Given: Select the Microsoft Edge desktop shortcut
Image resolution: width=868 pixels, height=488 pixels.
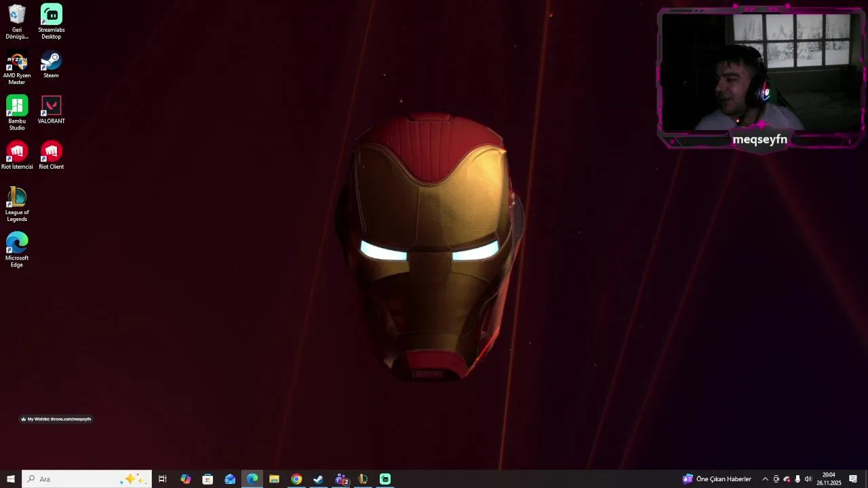Looking at the screenshot, I should click(x=17, y=250).
